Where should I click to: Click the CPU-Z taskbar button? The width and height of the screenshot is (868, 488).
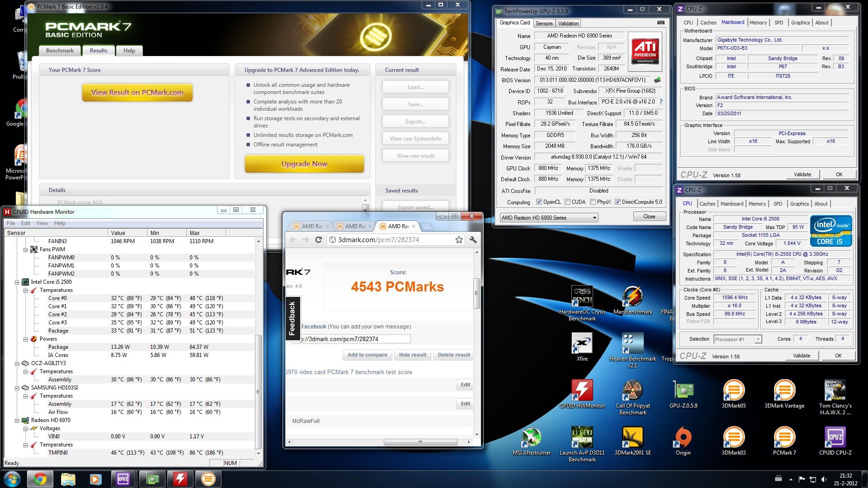[123, 479]
